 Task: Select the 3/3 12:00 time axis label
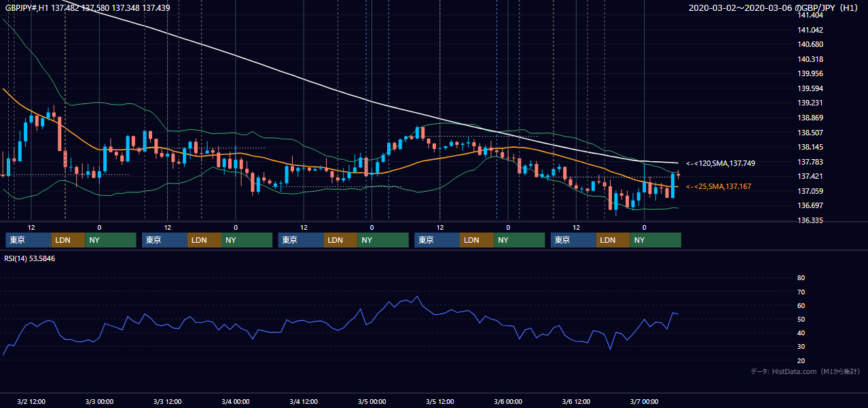167,402
